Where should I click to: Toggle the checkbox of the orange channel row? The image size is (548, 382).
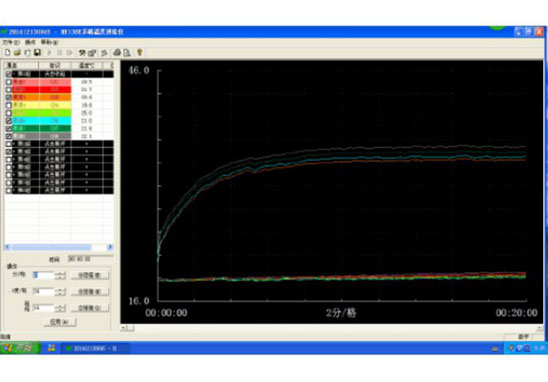pyautogui.click(x=8, y=97)
